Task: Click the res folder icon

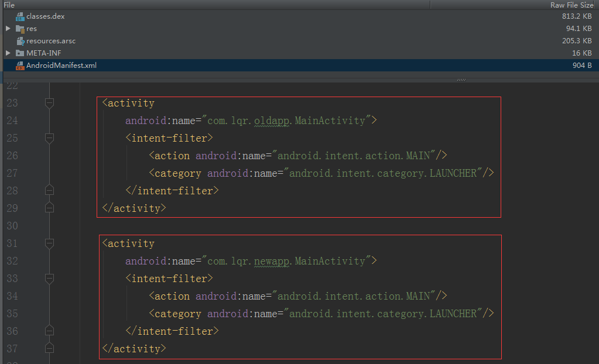Action: click(x=20, y=29)
